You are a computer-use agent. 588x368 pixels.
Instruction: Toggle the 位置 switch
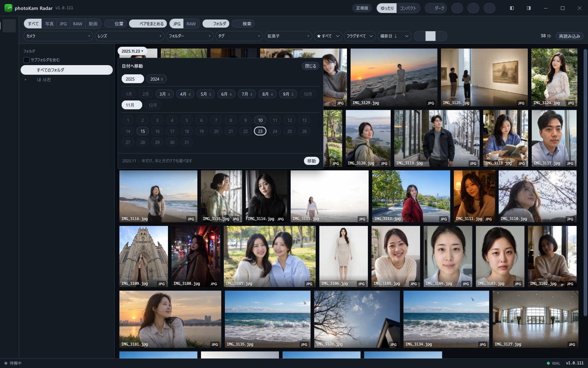(115, 24)
